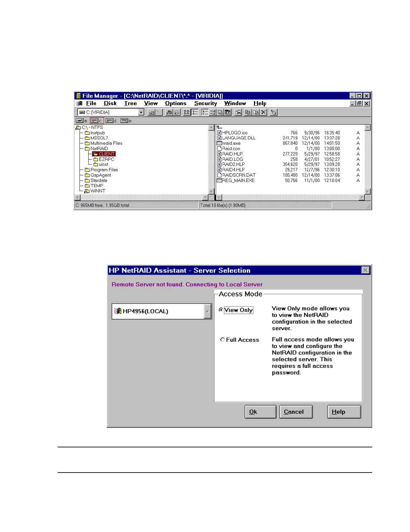This screenshot has width=410, height=532.
Task: Sort files by type toolbar icon
Action: [x=212, y=113]
